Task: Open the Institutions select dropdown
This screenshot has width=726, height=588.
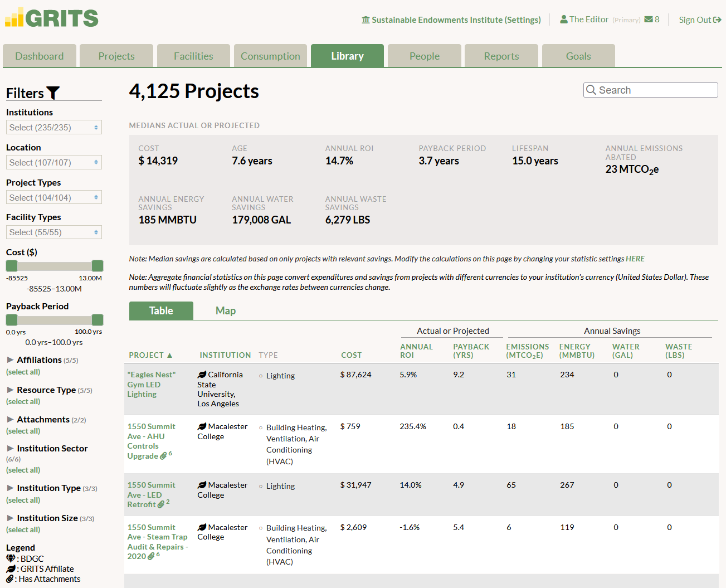Action: coord(54,127)
